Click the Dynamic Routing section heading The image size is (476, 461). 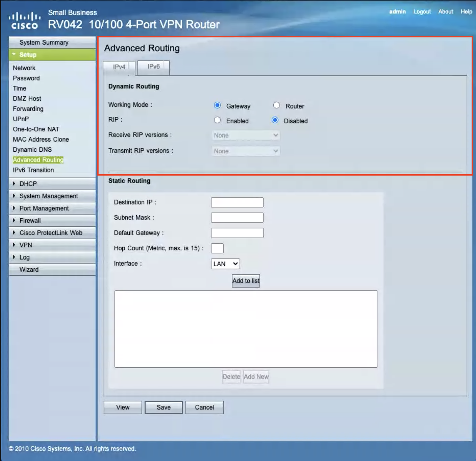click(x=134, y=87)
